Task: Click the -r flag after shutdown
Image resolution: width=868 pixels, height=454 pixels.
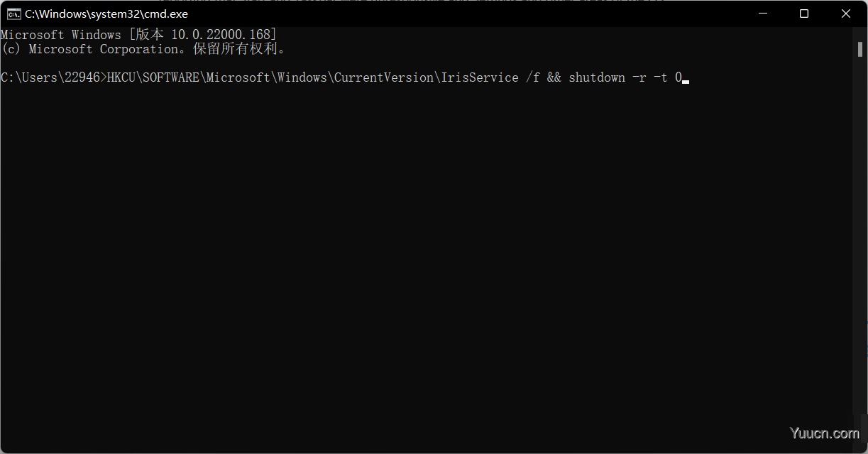Action: 639,77
